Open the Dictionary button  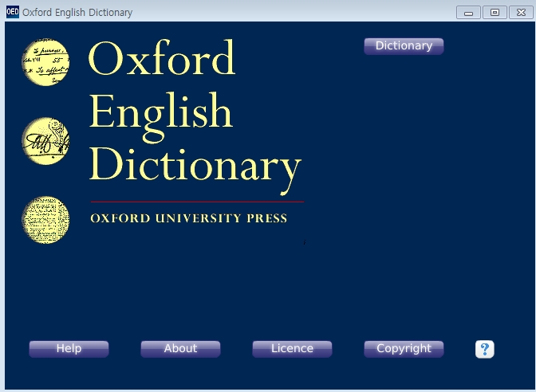coord(404,46)
